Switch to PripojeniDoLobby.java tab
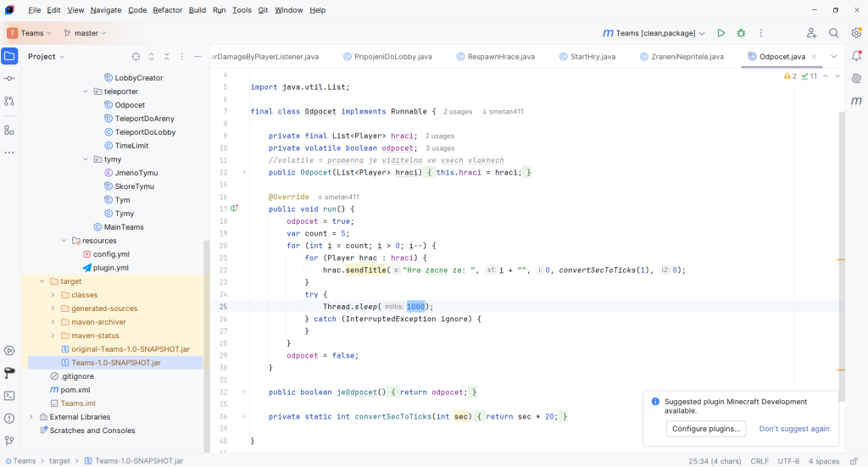 coord(387,57)
